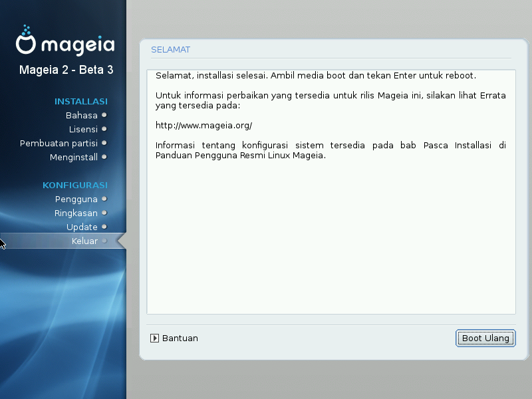Click the INSTALLASI section heading
532x399 pixels.
tap(80, 102)
